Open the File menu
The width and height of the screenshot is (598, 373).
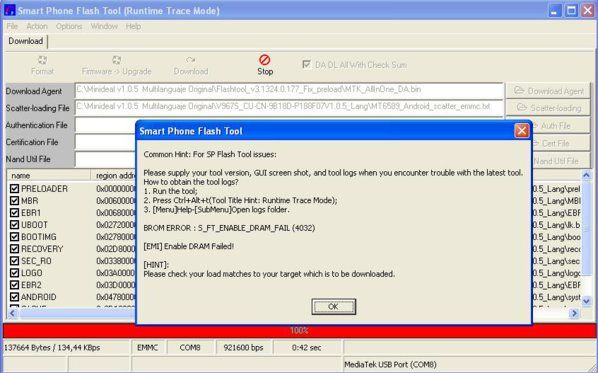(12, 26)
